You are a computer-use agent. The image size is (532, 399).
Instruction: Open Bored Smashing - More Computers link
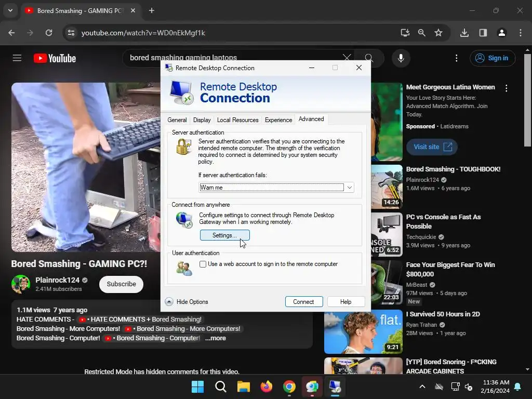(182, 329)
